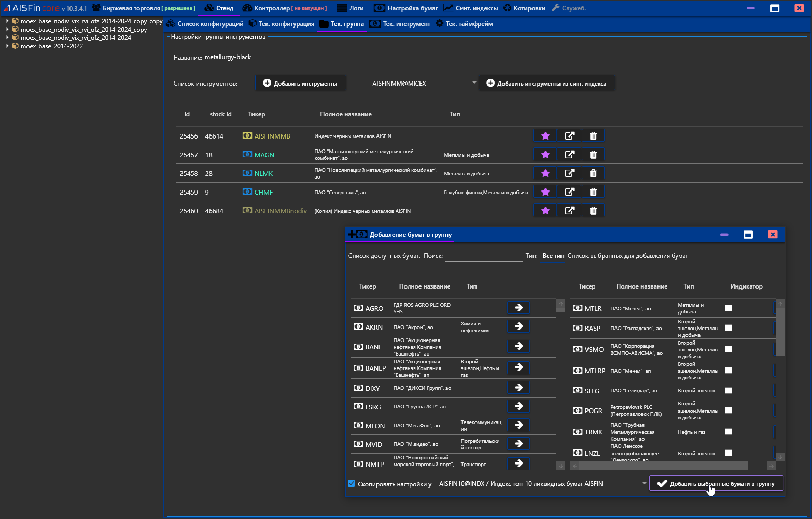Switch to Тек. инструмент tab
Image resolution: width=812 pixels, height=519 pixels.
point(400,24)
